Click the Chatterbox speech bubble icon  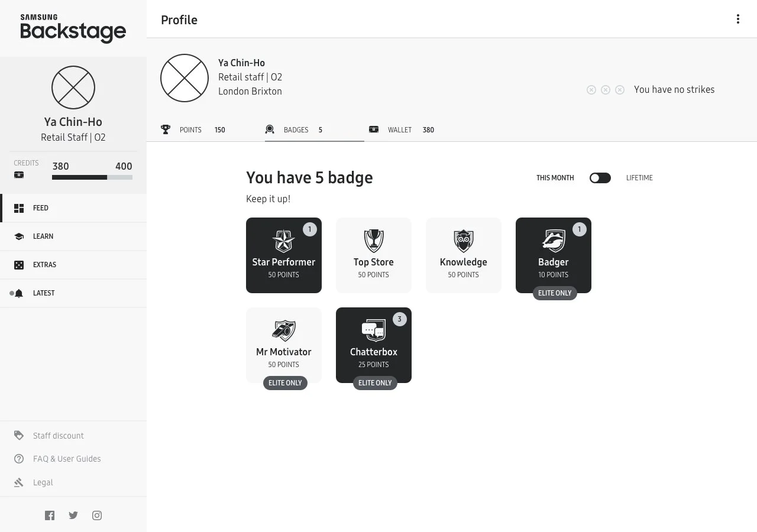[374, 331]
